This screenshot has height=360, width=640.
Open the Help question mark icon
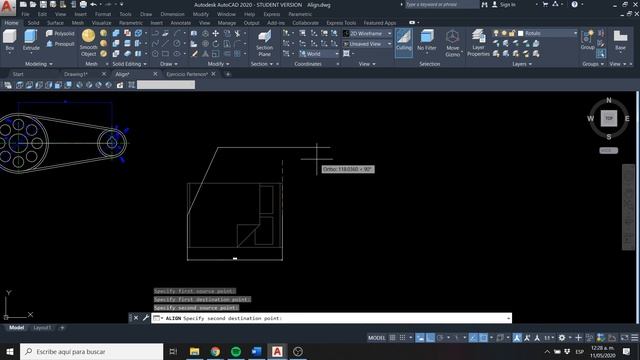pos(574,4)
